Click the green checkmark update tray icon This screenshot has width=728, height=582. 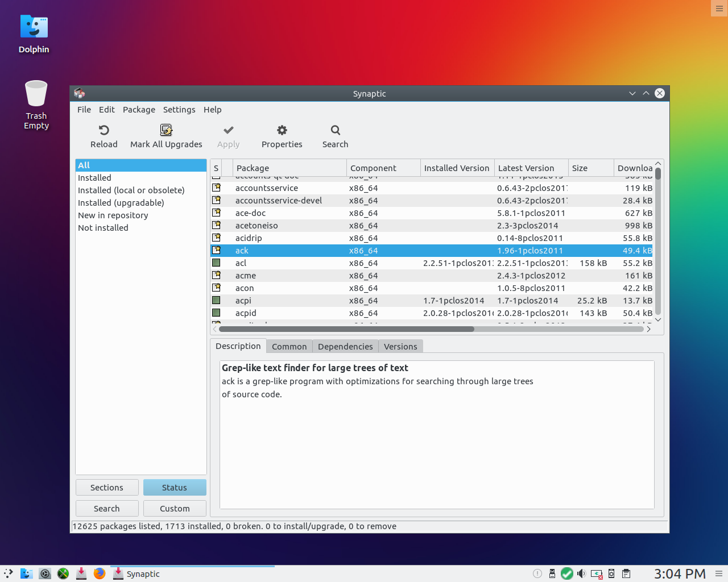(x=567, y=573)
